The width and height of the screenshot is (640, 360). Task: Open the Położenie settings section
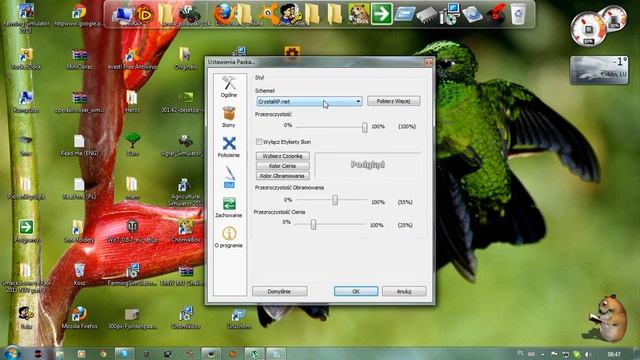[x=229, y=147]
